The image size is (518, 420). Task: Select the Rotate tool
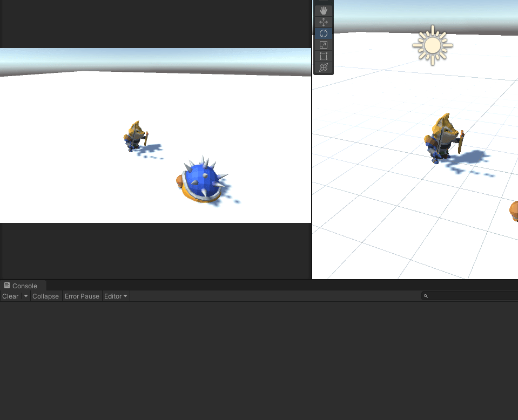point(324,33)
